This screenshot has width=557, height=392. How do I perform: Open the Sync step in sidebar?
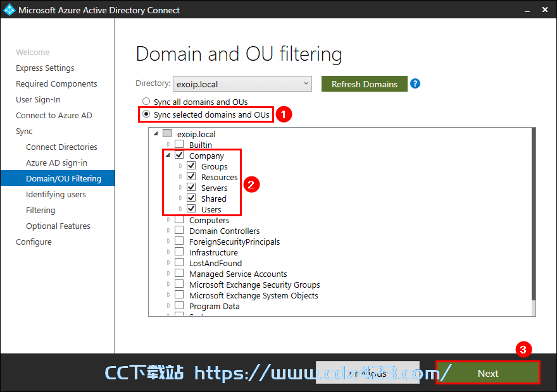pyautogui.click(x=24, y=132)
